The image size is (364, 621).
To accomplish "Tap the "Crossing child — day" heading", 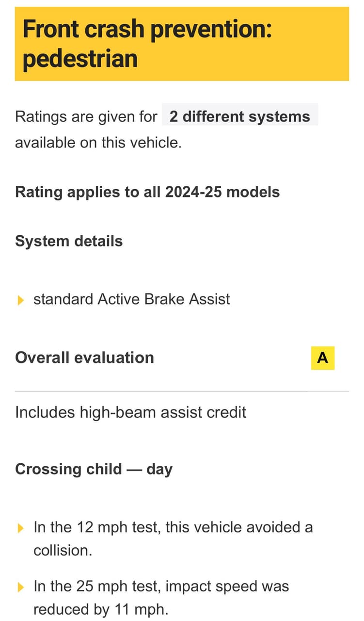I will tap(94, 469).
